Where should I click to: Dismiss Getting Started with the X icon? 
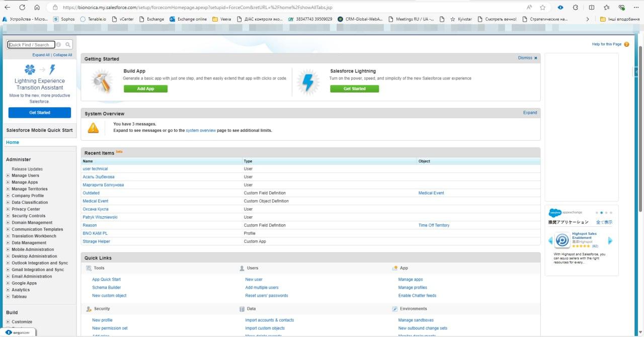click(x=535, y=58)
